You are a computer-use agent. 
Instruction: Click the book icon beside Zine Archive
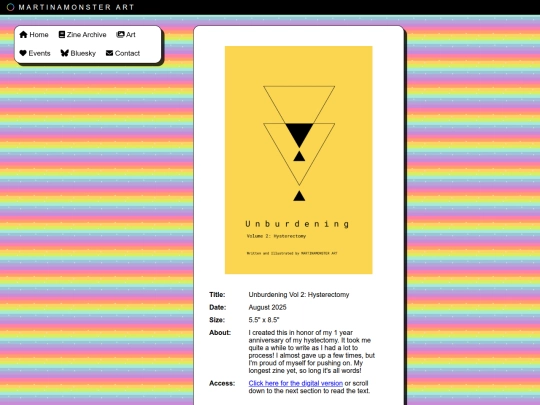point(62,34)
